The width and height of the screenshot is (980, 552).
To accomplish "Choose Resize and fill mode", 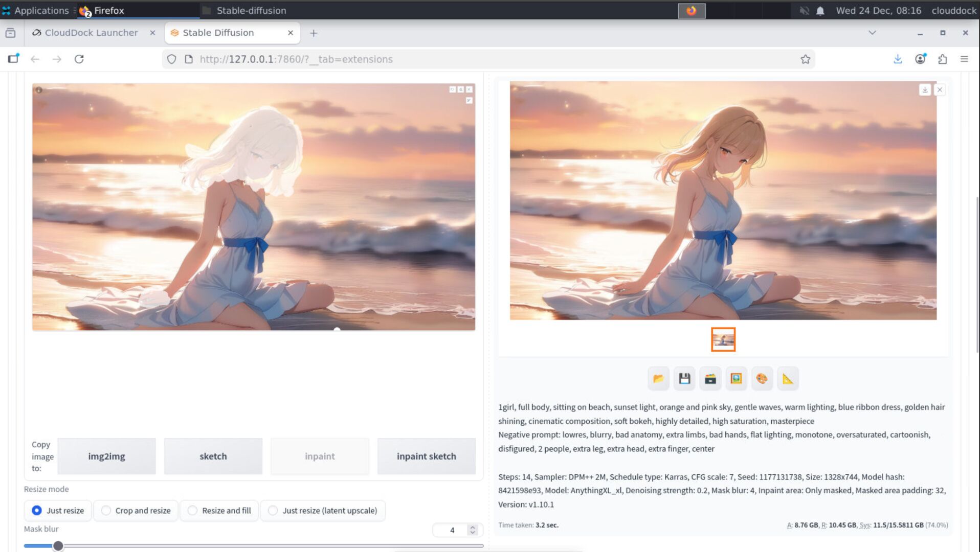I will [192, 511].
